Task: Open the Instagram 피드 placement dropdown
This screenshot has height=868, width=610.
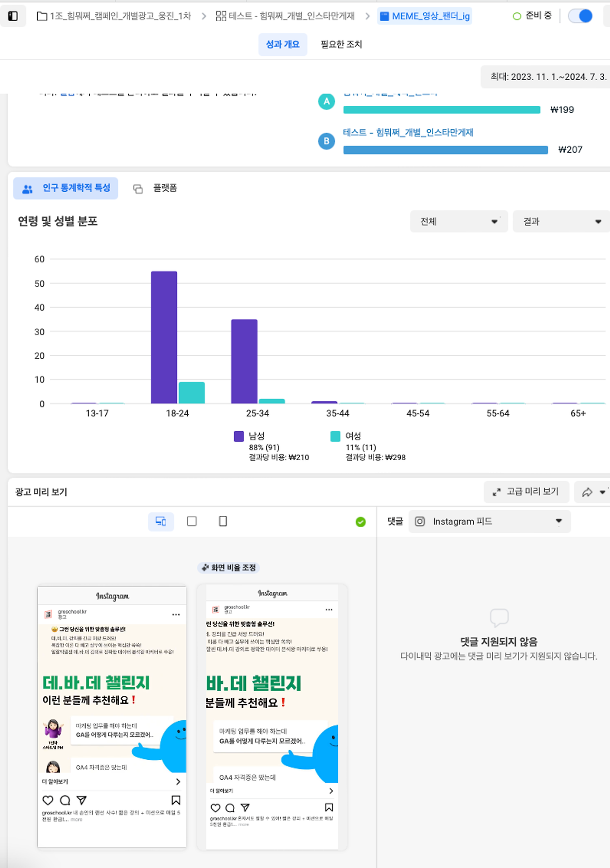Action: click(489, 521)
